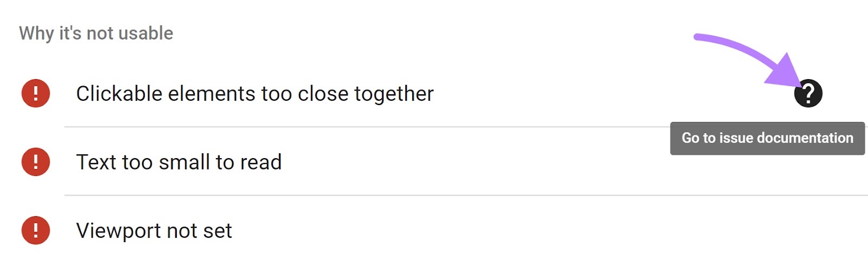868x267 pixels.
Task: Click red error icon beside Text too small
Action: [36, 161]
